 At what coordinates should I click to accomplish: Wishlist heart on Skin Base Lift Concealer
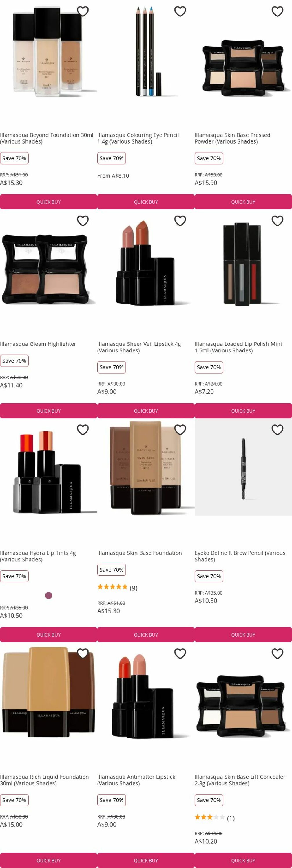point(277,653)
